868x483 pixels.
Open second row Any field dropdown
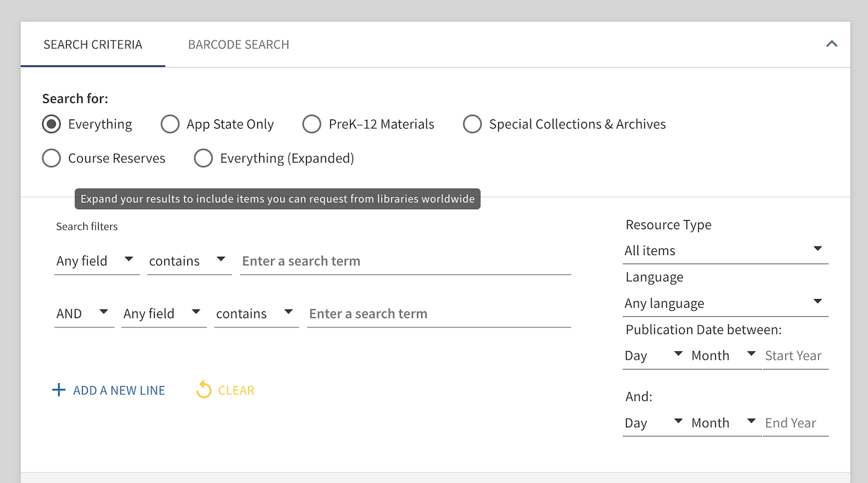[164, 314]
